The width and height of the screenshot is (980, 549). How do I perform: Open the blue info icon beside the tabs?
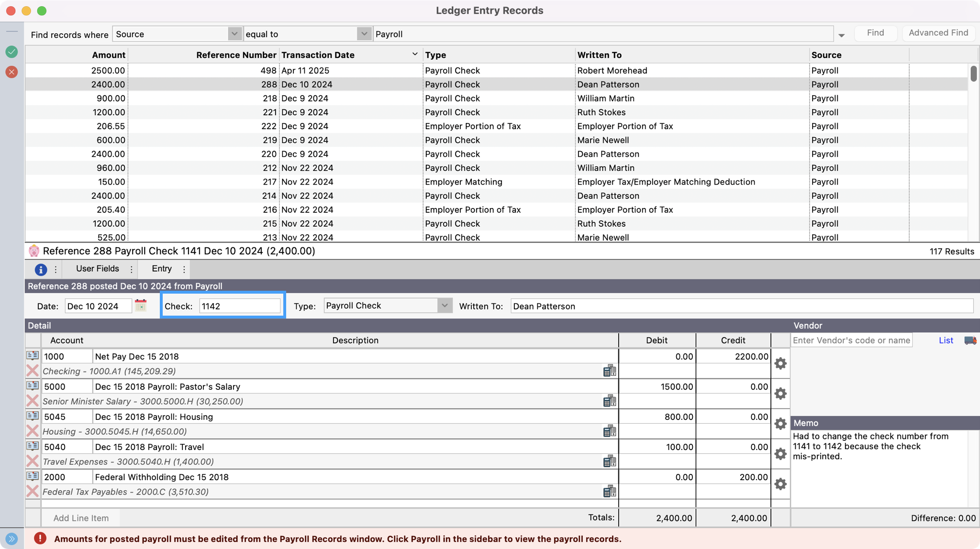40,269
